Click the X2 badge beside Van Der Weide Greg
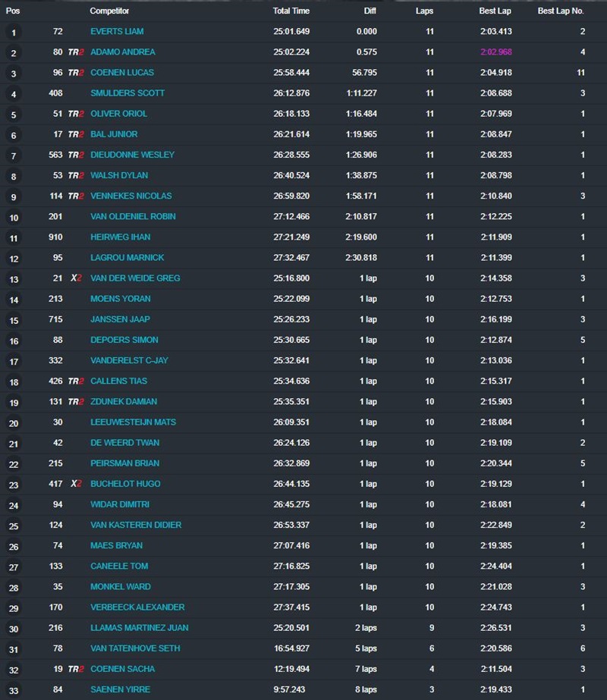Screen dimensions: 607x700 76,278
